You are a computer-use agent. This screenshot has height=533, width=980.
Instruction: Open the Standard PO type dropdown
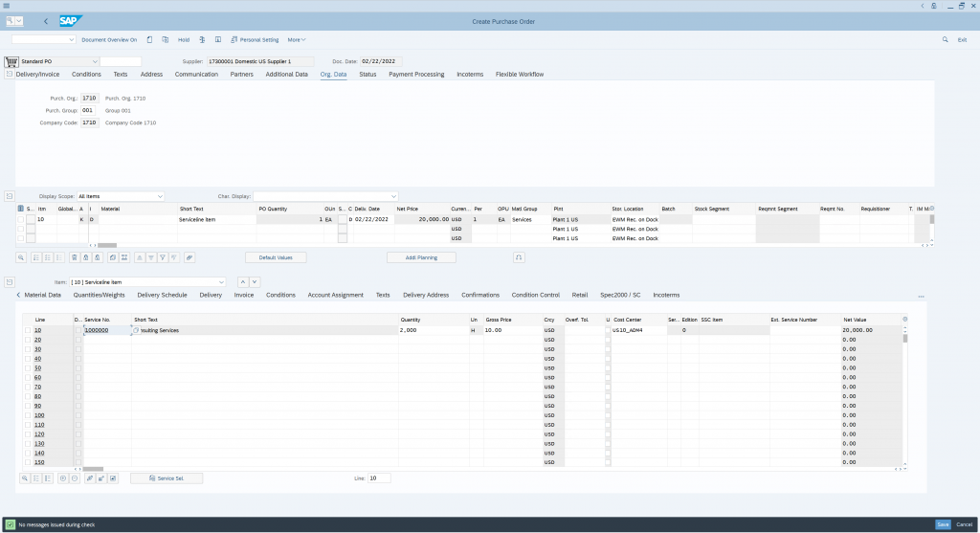[x=95, y=61]
